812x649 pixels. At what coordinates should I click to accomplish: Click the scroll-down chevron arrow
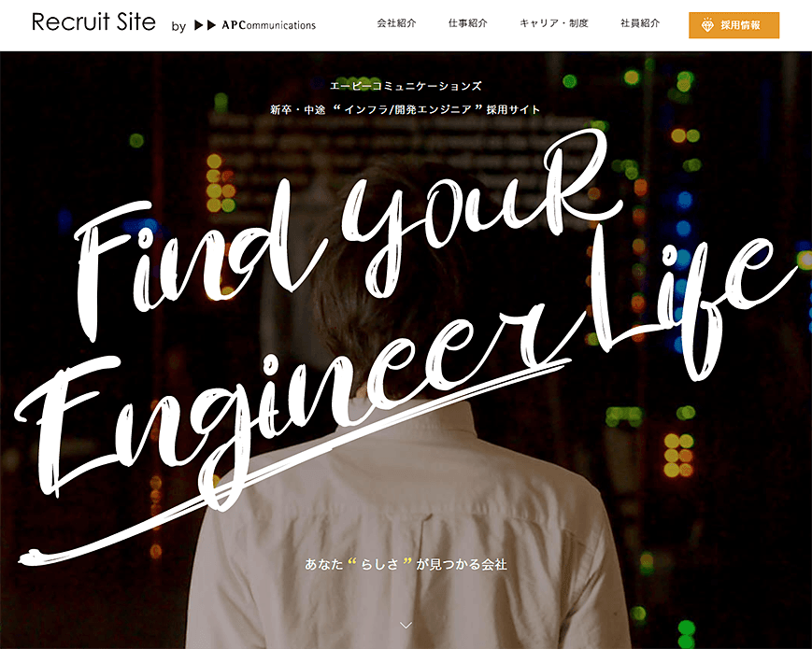[x=406, y=626]
